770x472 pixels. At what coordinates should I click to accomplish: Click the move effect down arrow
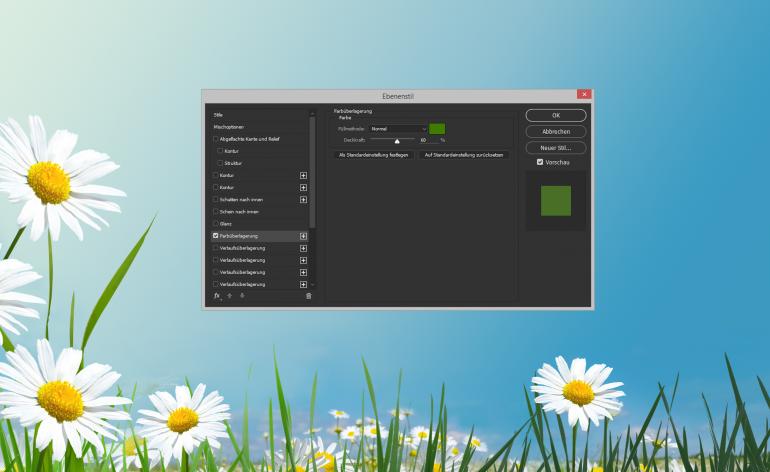pyautogui.click(x=241, y=296)
